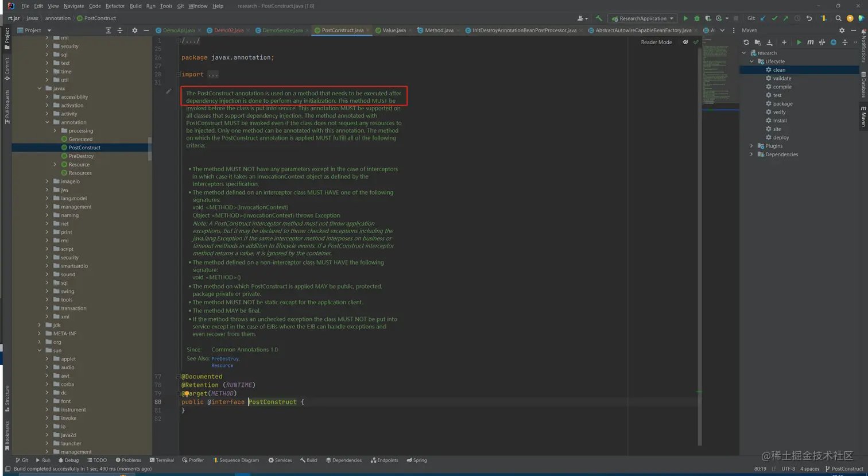Image resolution: width=868 pixels, height=476 pixels.
Task: Collapse all in the Maven panel
Action: point(844,42)
